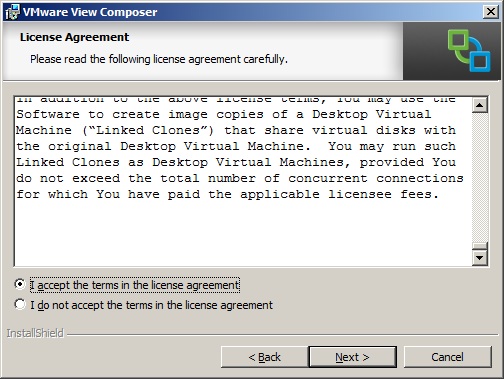This screenshot has height=379, width=504.
Task: Click the VMware View logo in the header
Action: click(x=469, y=51)
